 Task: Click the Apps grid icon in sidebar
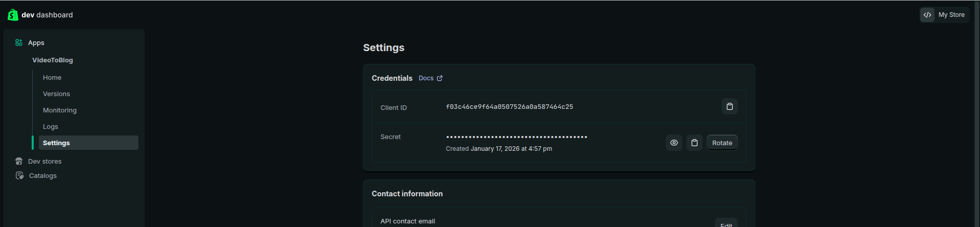pyautogui.click(x=19, y=42)
